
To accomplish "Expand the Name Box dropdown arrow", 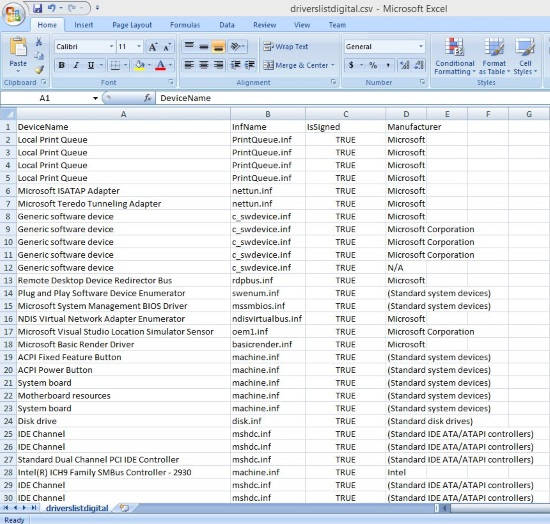I will click(x=95, y=98).
